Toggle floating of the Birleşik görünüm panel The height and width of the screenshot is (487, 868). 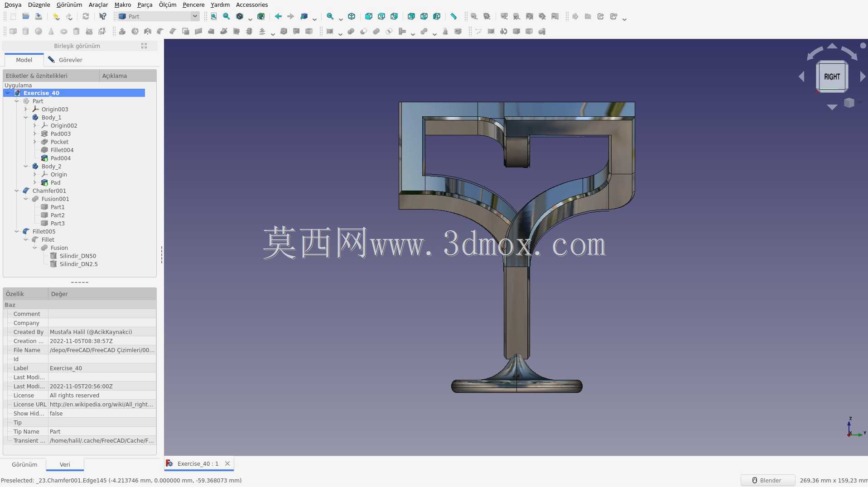[x=144, y=46]
